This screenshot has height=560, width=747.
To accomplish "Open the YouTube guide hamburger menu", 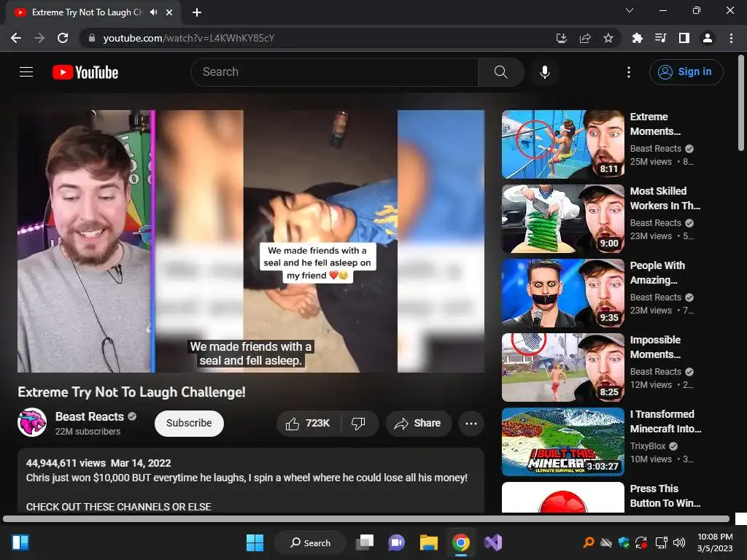I will [x=26, y=72].
